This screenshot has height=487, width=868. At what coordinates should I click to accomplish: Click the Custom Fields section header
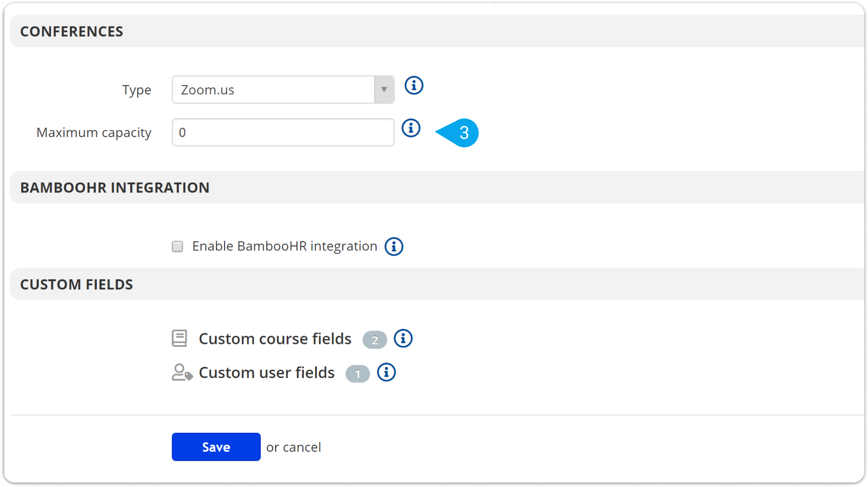[76, 284]
